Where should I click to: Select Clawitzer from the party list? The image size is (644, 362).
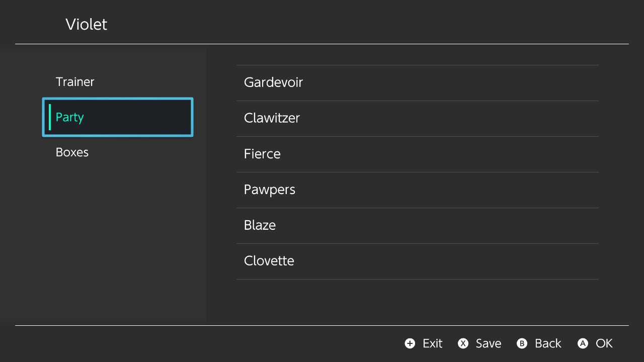click(272, 118)
